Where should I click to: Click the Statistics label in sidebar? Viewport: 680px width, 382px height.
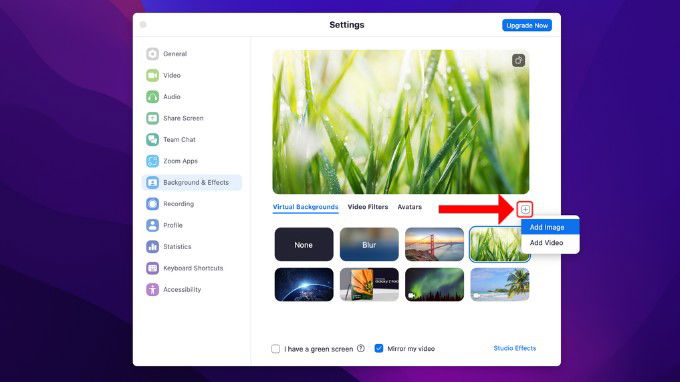(x=177, y=247)
